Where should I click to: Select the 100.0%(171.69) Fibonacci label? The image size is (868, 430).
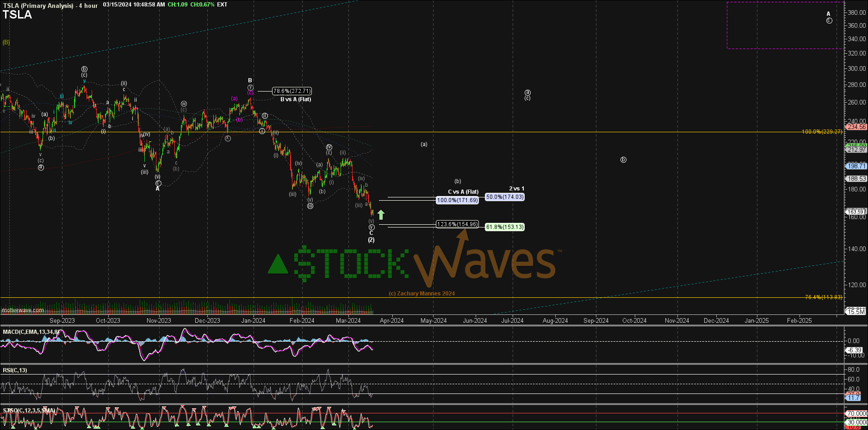457,200
